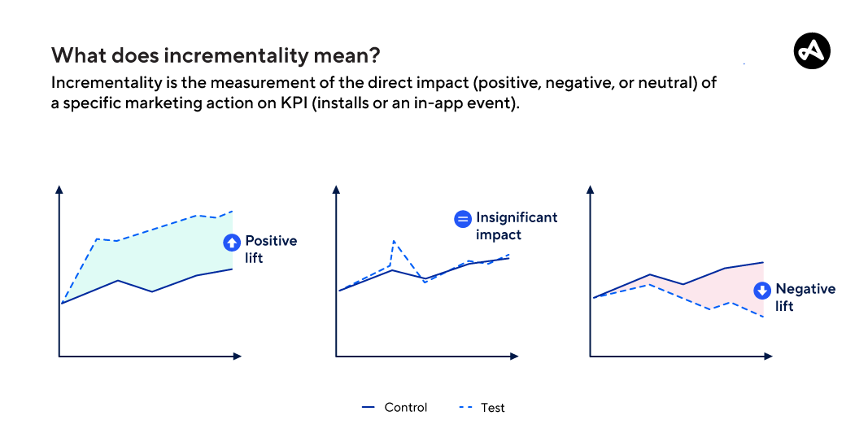
Task: Click the x-axis arrowhead of the Negative lift chart
Action: [x=768, y=356]
